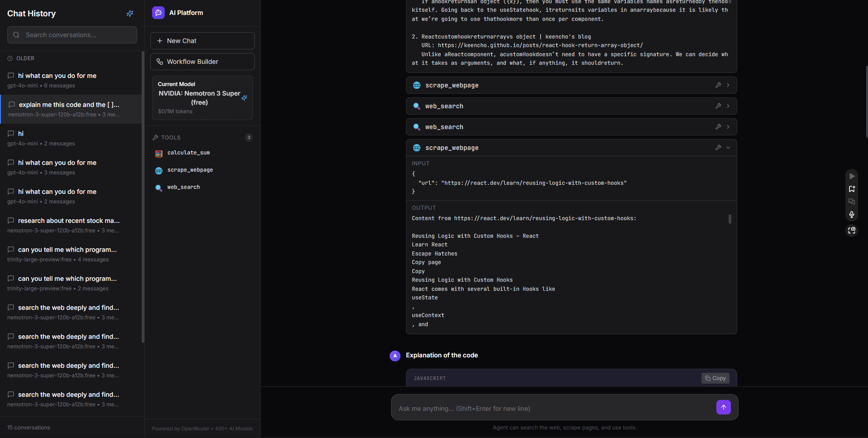Screen dimensions: 868x438
Task: Click the wrench icon on the second web_search row
Action: (718, 127)
